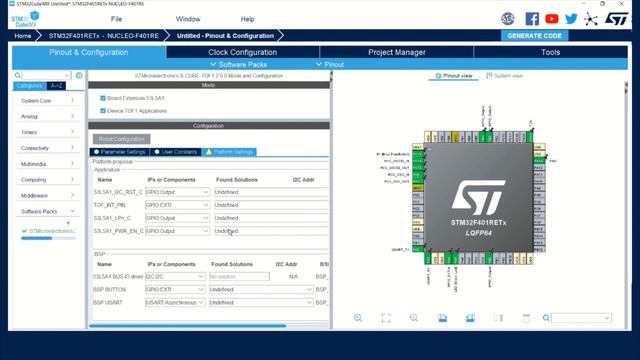
Task: Open the File menu
Action: click(x=116, y=19)
